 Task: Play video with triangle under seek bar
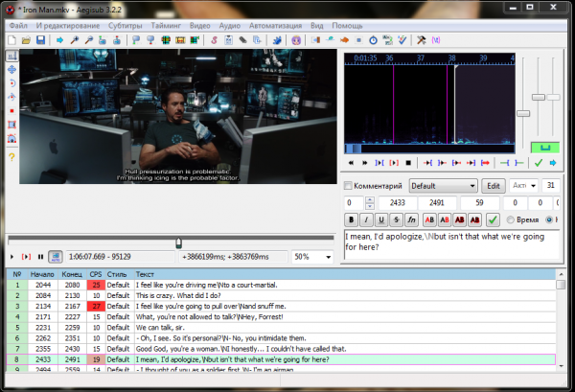pyautogui.click(x=11, y=257)
